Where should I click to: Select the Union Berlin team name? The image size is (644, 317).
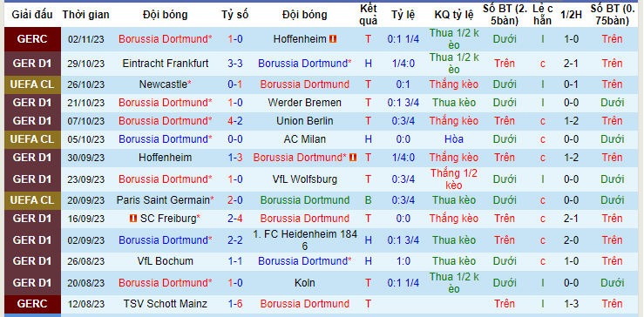click(x=305, y=121)
